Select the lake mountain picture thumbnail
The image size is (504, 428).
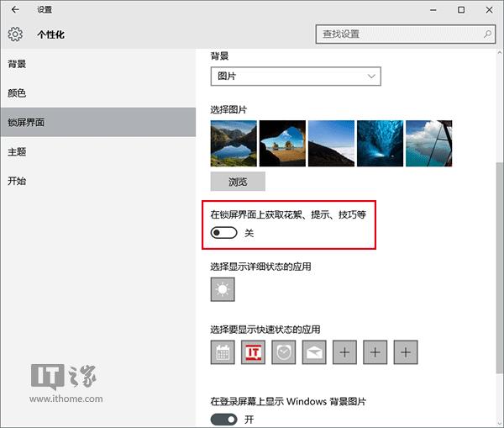[234, 142]
